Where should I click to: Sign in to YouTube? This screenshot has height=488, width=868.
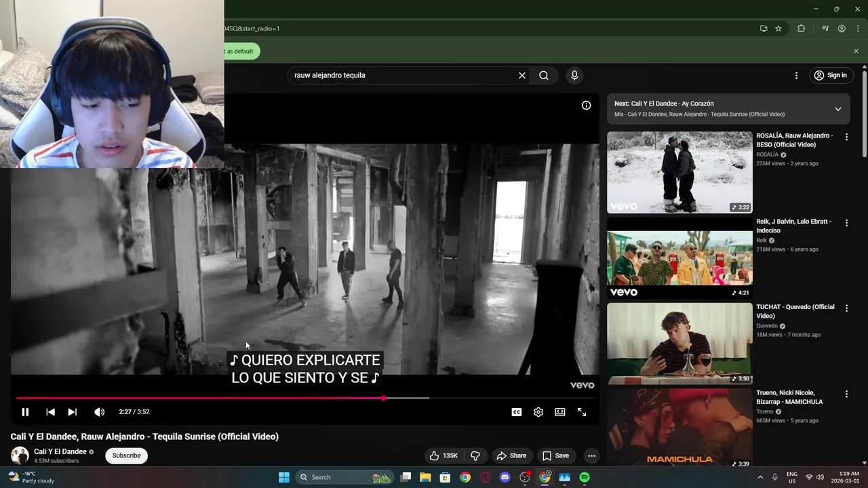click(x=831, y=75)
